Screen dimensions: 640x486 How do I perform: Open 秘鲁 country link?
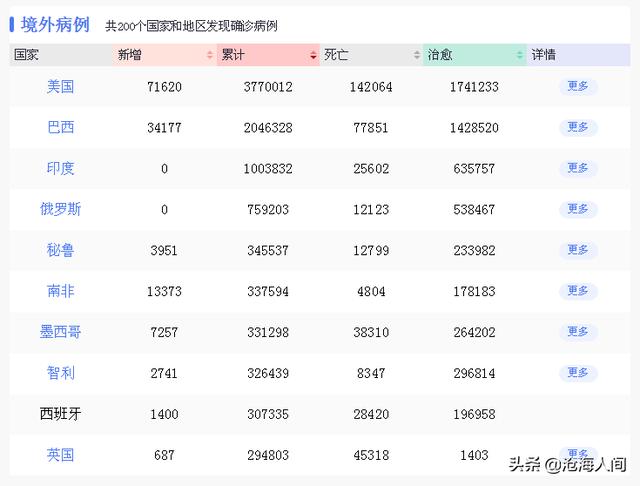[x=60, y=250]
